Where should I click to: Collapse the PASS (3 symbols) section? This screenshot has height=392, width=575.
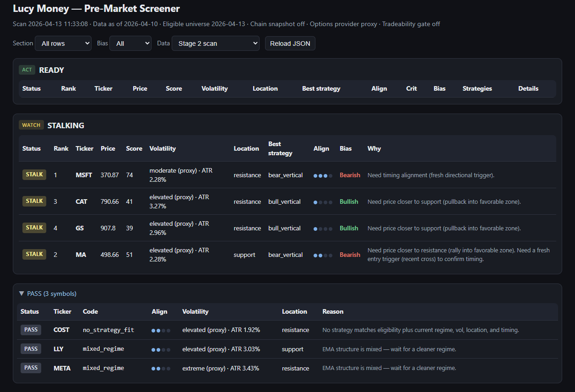(x=48, y=294)
